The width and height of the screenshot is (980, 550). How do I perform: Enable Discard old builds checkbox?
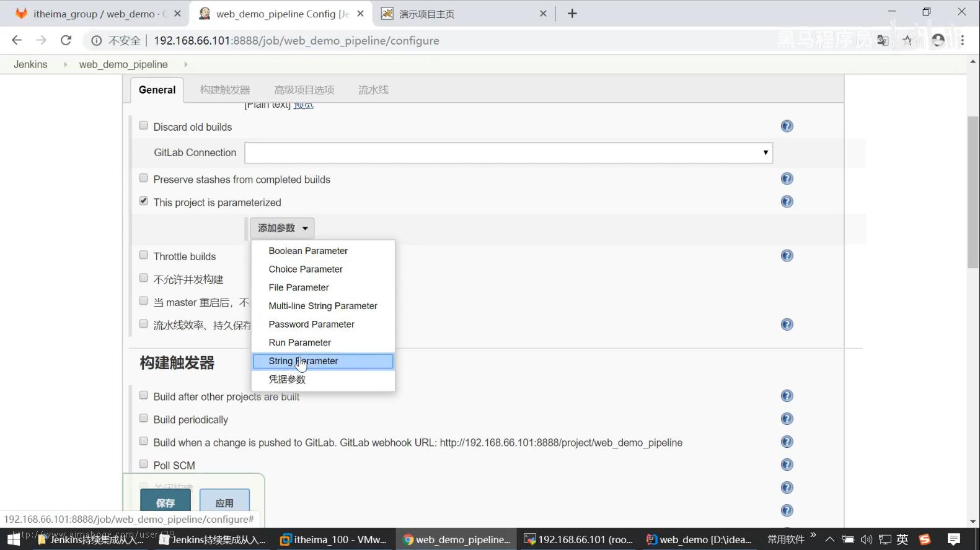tap(144, 126)
